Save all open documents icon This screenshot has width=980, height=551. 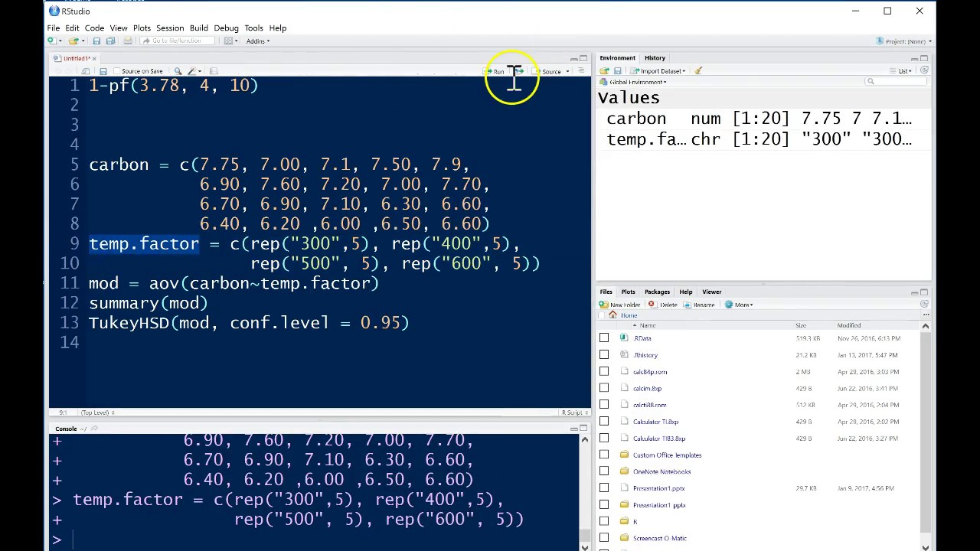(110, 41)
